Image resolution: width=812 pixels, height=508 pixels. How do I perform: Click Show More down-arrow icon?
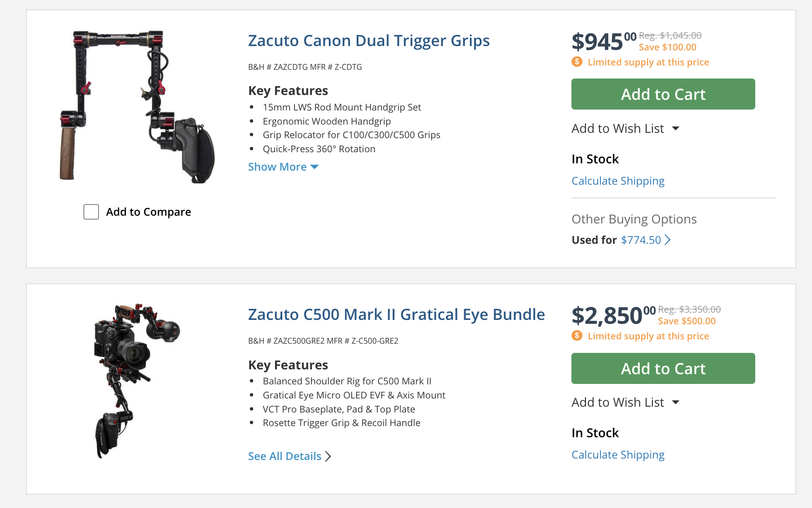click(x=314, y=167)
